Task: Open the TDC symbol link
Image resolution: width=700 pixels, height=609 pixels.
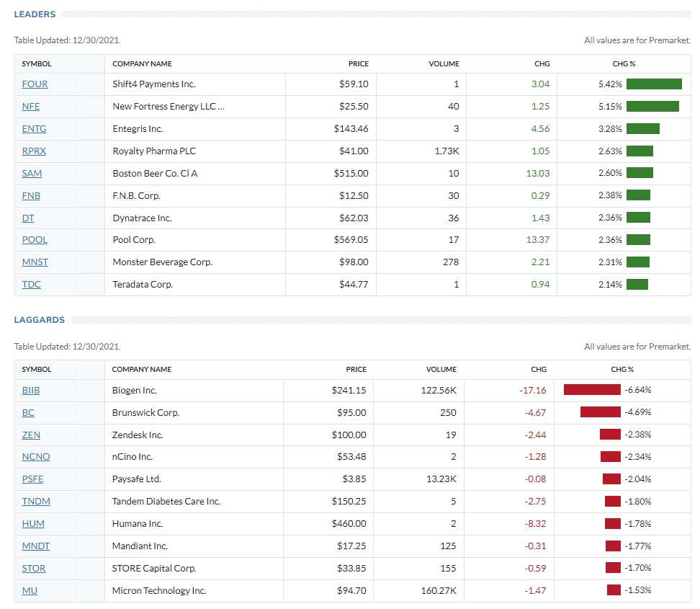Action: click(x=31, y=285)
